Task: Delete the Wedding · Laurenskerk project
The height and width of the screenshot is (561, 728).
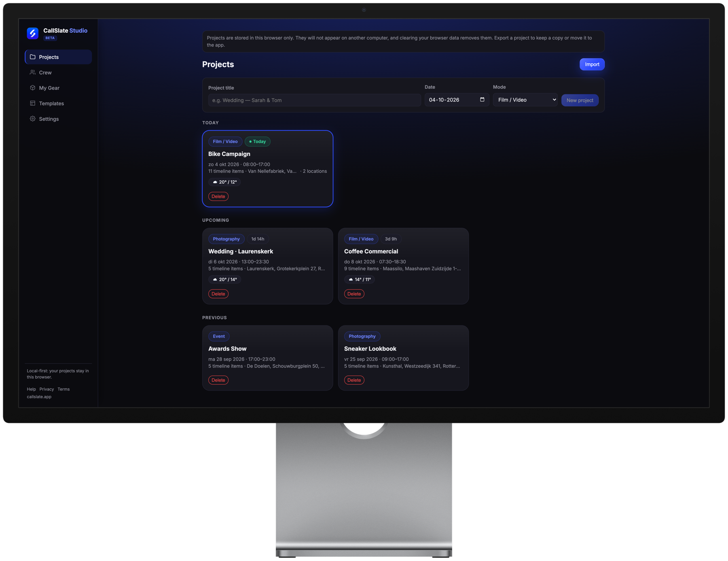Action: [218, 294]
